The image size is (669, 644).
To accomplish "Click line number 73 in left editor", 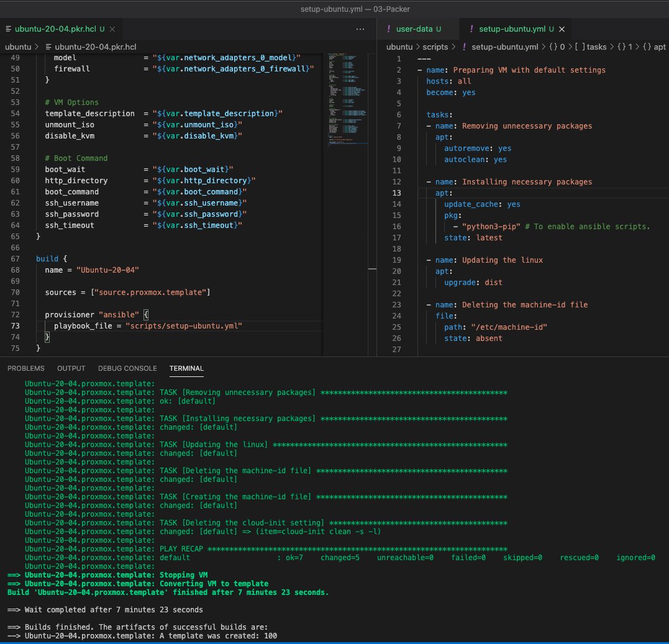I will (x=16, y=326).
